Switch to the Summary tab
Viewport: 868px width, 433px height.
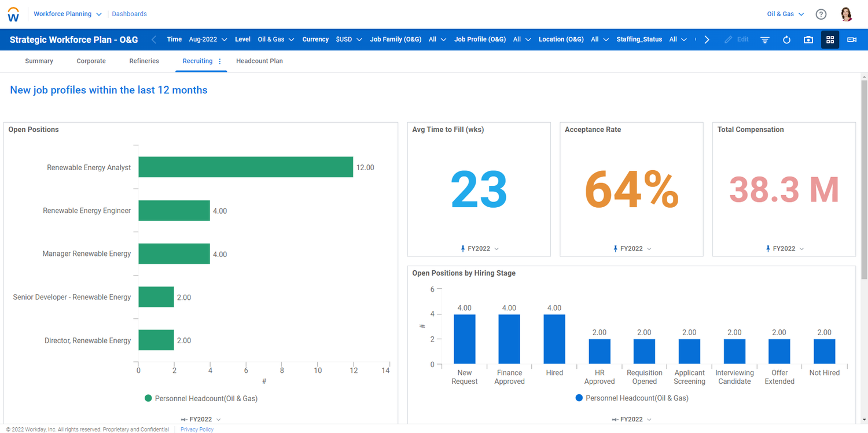pyautogui.click(x=39, y=61)
